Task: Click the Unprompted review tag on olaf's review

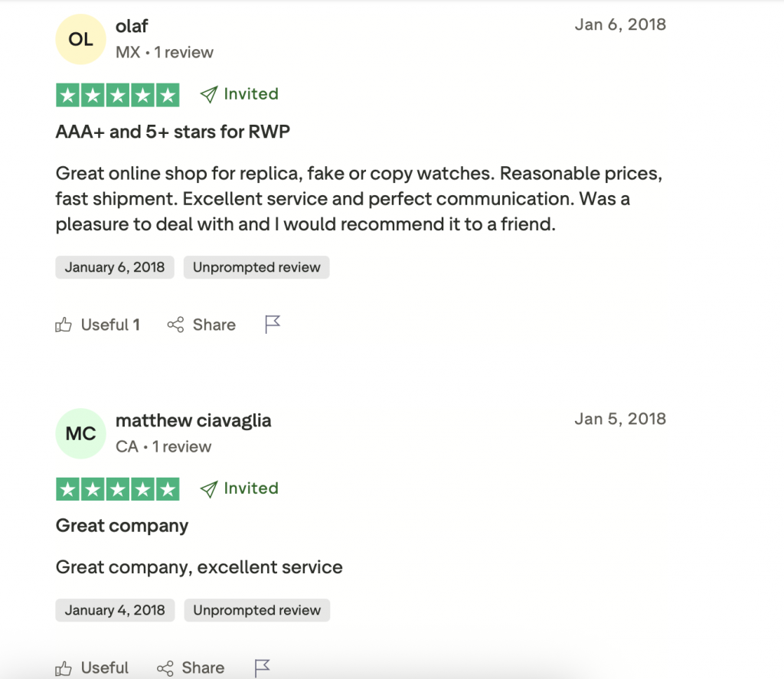Action: [256, 267]
